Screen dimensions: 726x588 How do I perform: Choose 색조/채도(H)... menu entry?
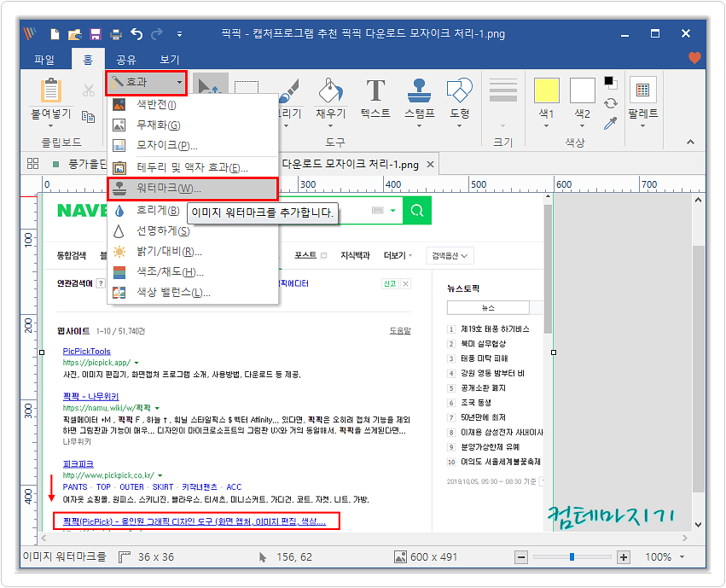pyautogui.click(x=193, y=271)
